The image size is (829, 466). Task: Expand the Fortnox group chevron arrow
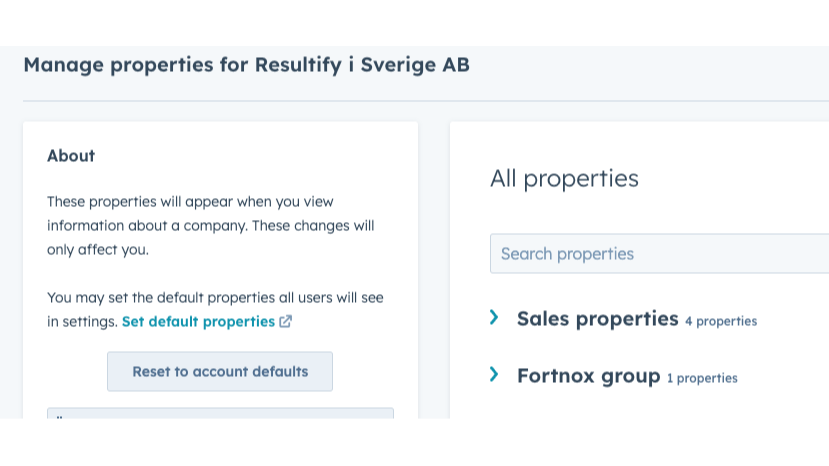pyautogui.click(x=494, y=375)
